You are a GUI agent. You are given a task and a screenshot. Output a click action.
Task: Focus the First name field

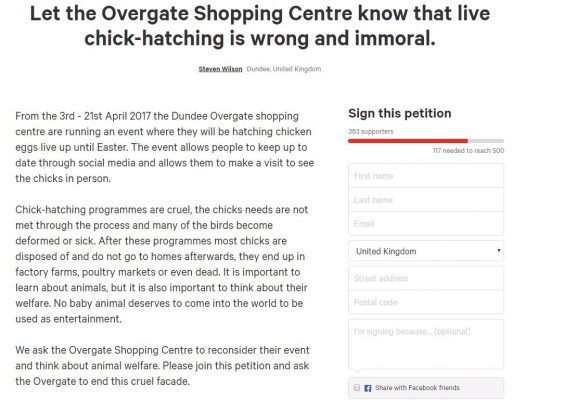426,176
